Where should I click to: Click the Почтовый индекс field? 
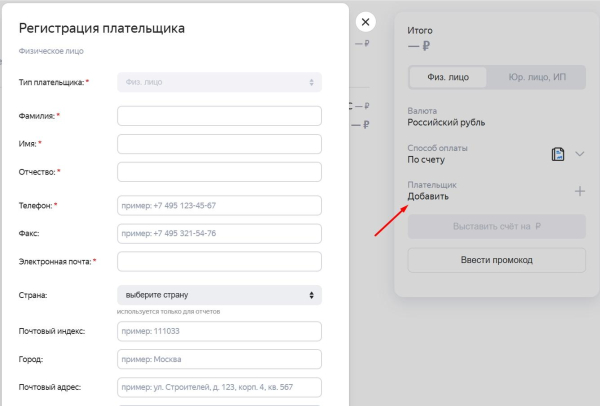coord(219,331)
